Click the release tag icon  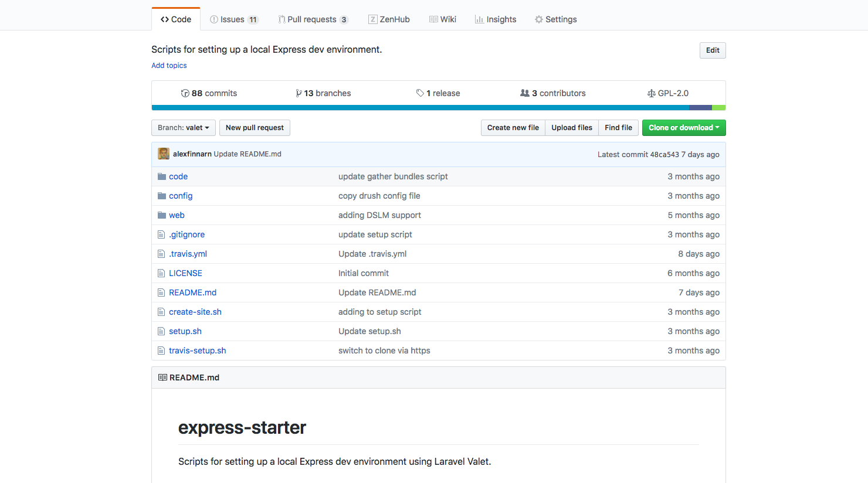[420, 93]
